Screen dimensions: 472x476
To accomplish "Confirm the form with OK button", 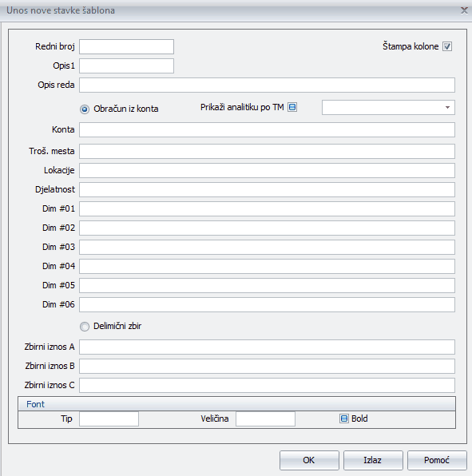I will point(309,460).
